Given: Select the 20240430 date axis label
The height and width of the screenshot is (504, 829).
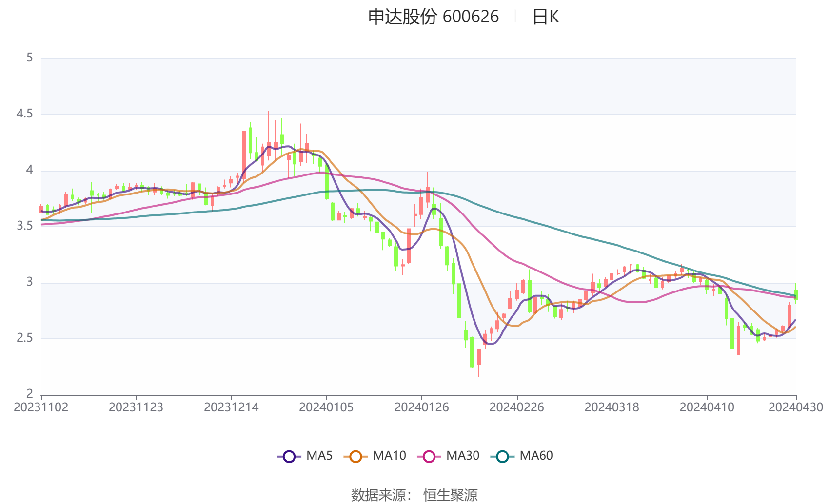Looking at the screenshot, I should tap(796, 407).
